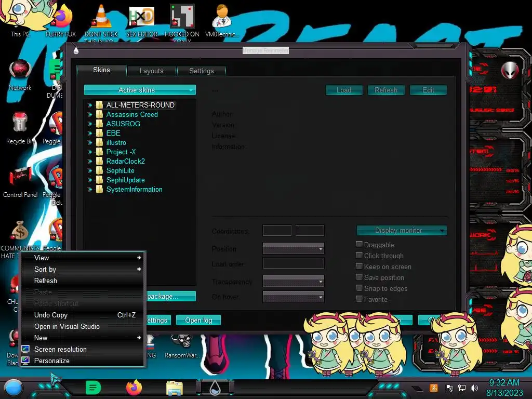This screenshot has width=532, height=399.
Task: Expand the illustro skin folder
Action: pos(89,142)
